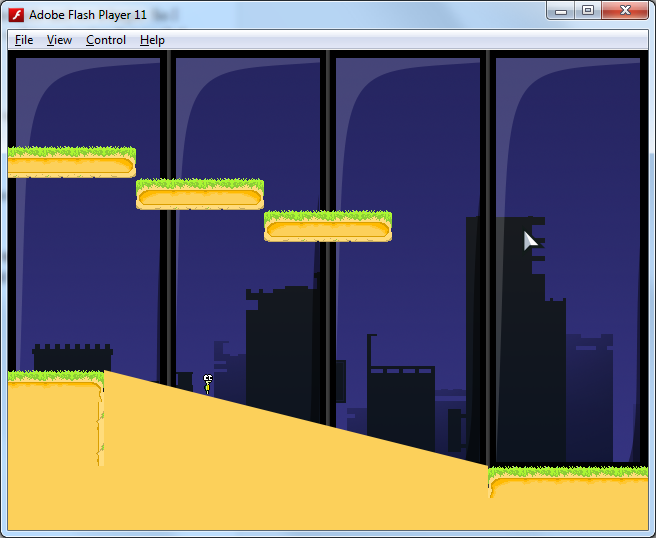Maximize the Flash Player window

coord(588,11)
